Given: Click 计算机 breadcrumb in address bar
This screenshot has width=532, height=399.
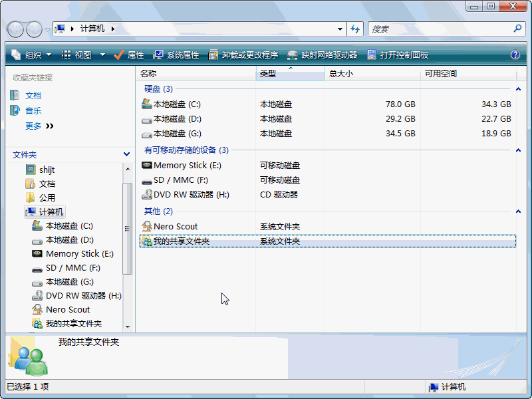Looking at the screenshot, I should coord(92,29).
